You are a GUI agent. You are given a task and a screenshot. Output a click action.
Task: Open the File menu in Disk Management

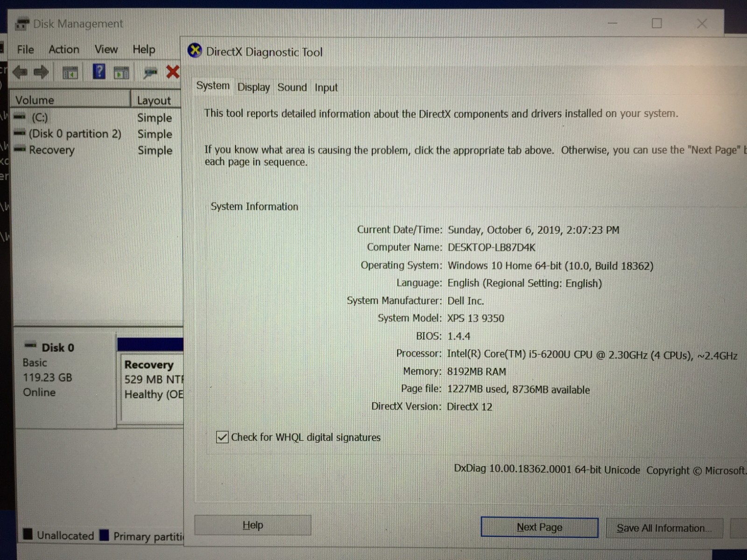(x=25, y=49)
